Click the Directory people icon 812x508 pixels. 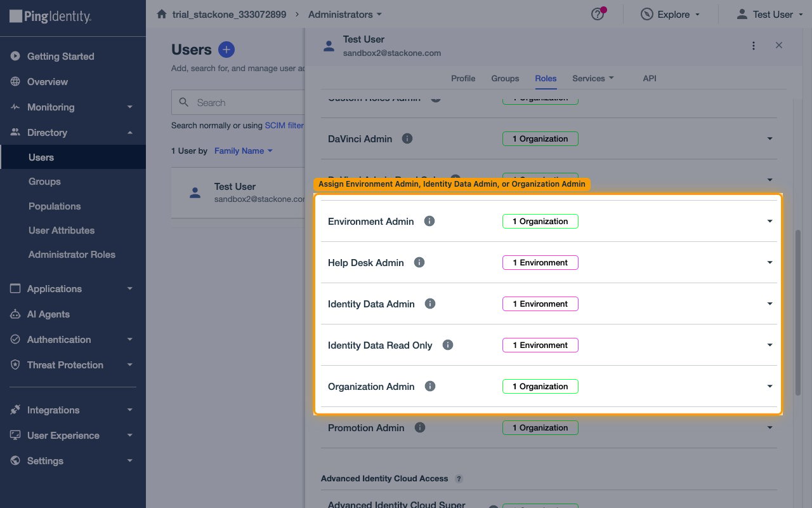[x=15, y=132]
